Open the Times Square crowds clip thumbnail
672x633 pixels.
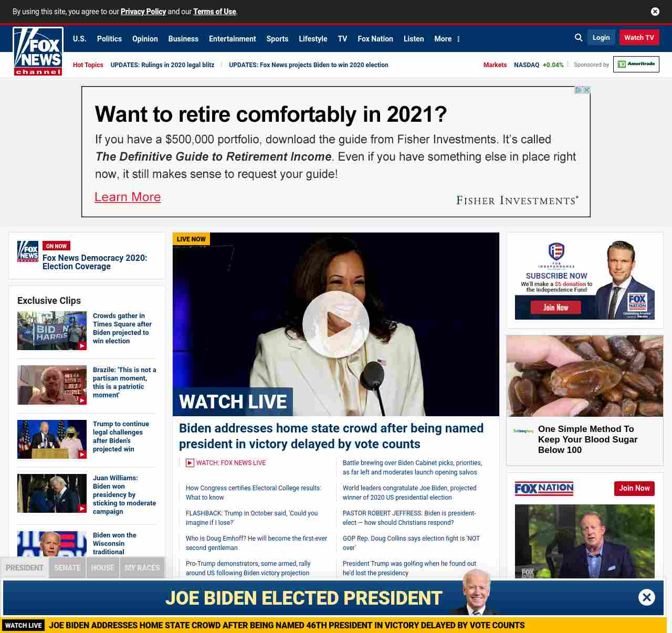[x=52, y=331]
